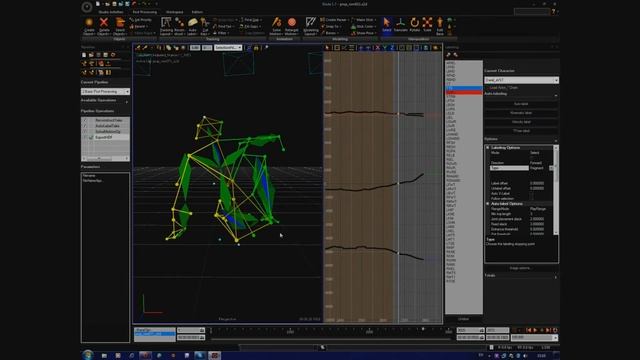The width and height of the screenshot is (640, 360).
Task: Click the arrow select tool in graph toolbar
Action: point(327,48)
